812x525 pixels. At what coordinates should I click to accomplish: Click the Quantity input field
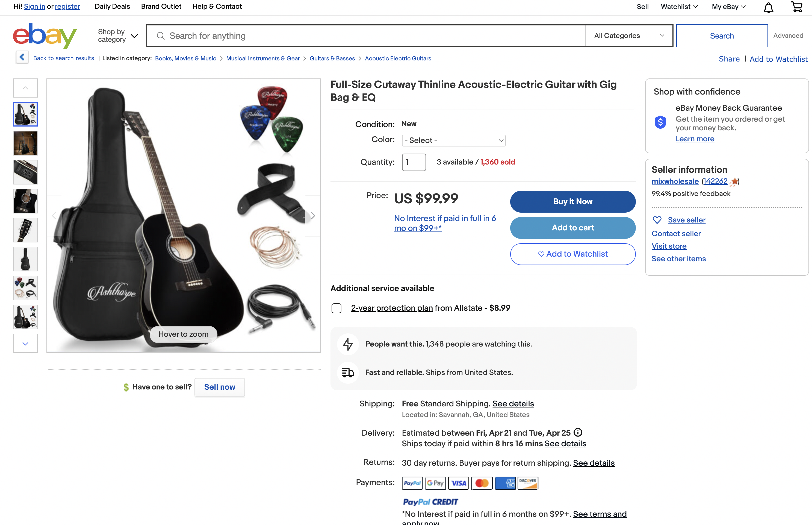[414, 162]
